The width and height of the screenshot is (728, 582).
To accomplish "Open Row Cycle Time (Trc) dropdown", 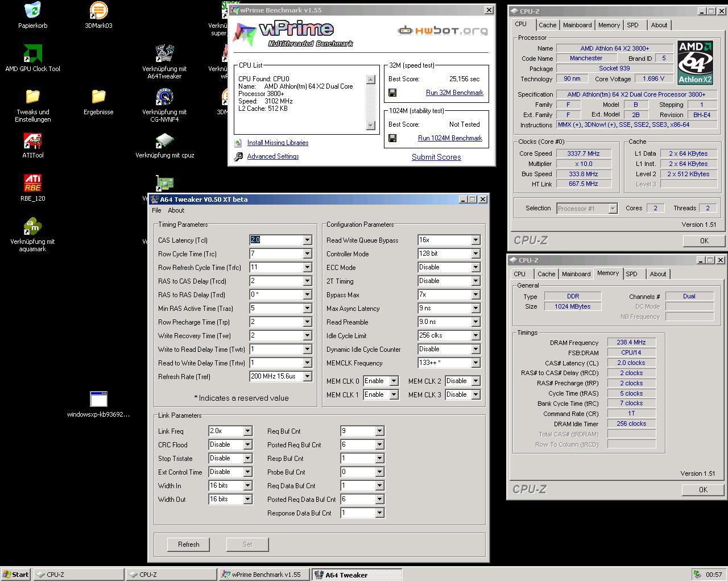I will pyautogui.click(x=307, y=254).
